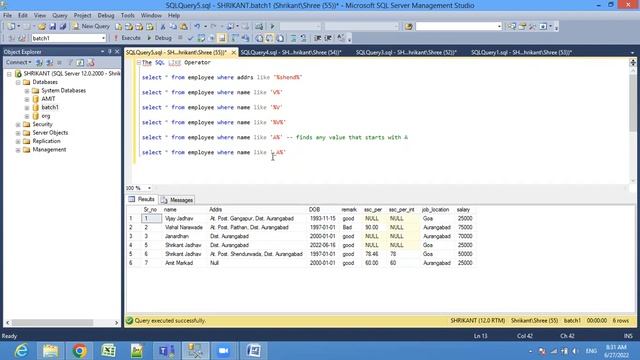This screenshot has width=640, height=360.
Task: Open the Zoom app from the taskbar
Action: pos(223,351)
